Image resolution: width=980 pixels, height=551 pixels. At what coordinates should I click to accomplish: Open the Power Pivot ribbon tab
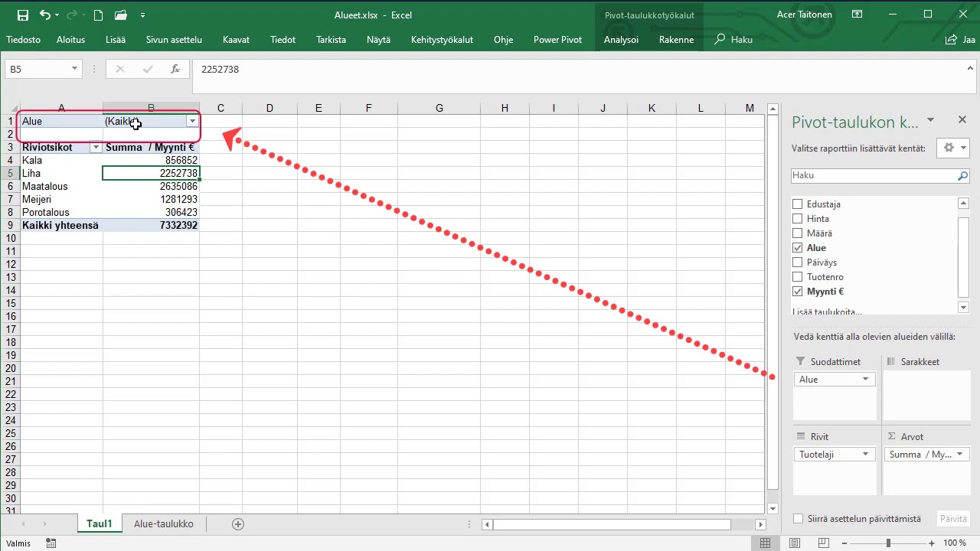(x=557, y=40)
